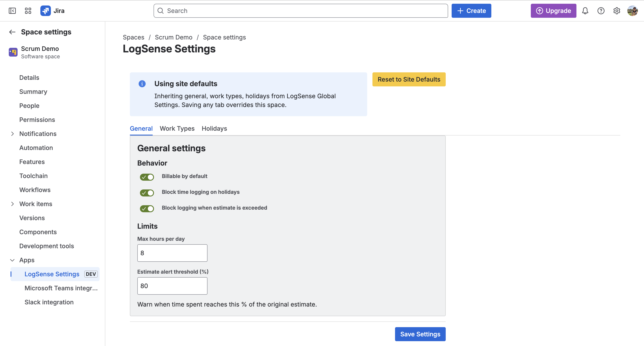This screenshot has width=644, height=346.
Task: Select LogSense Settings app item
Action: point(55,274)
